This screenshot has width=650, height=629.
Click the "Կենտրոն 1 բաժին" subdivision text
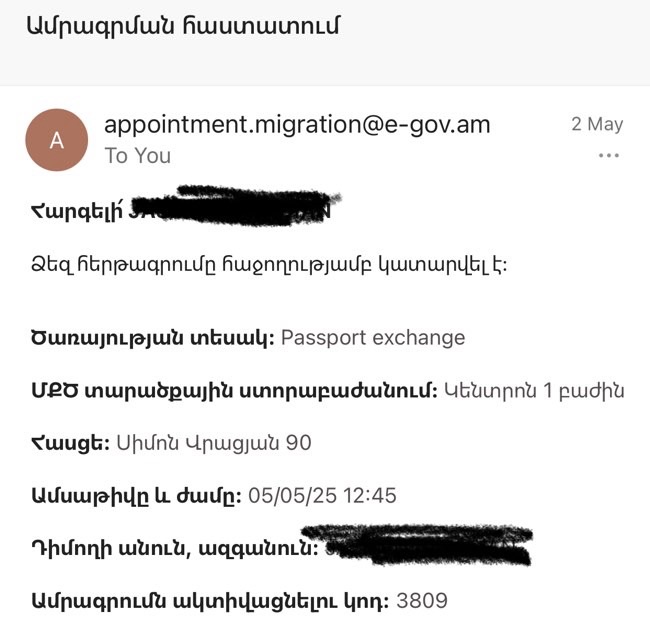(x=533, y=390)
